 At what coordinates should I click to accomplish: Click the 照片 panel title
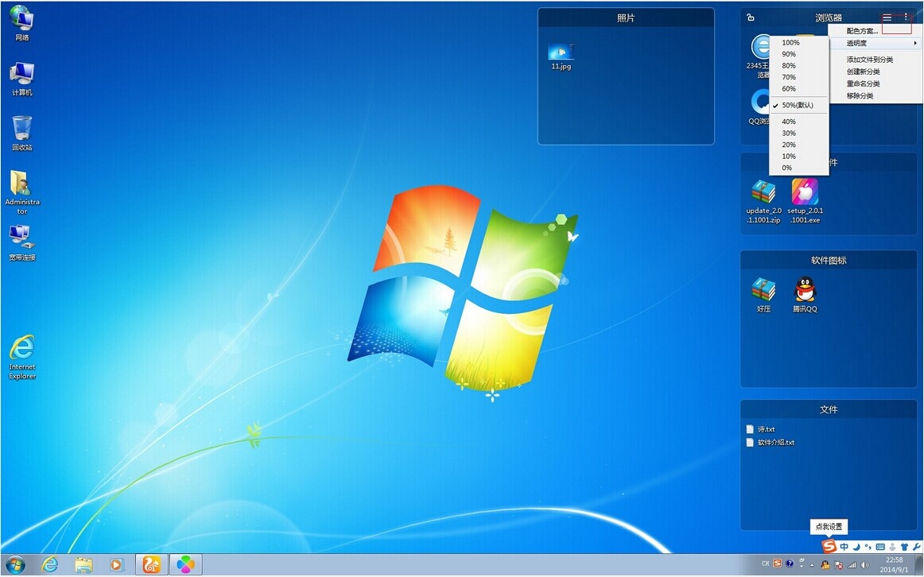[626, 18]
